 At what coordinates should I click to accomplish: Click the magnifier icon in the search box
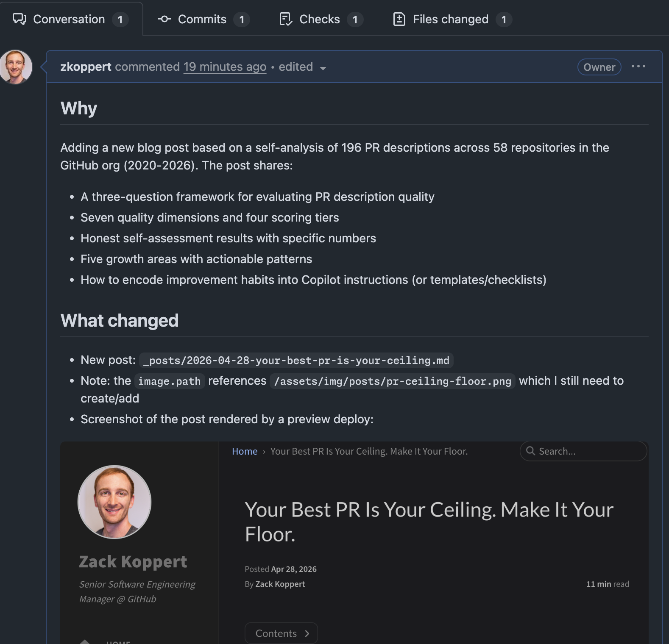coord(530,451)
